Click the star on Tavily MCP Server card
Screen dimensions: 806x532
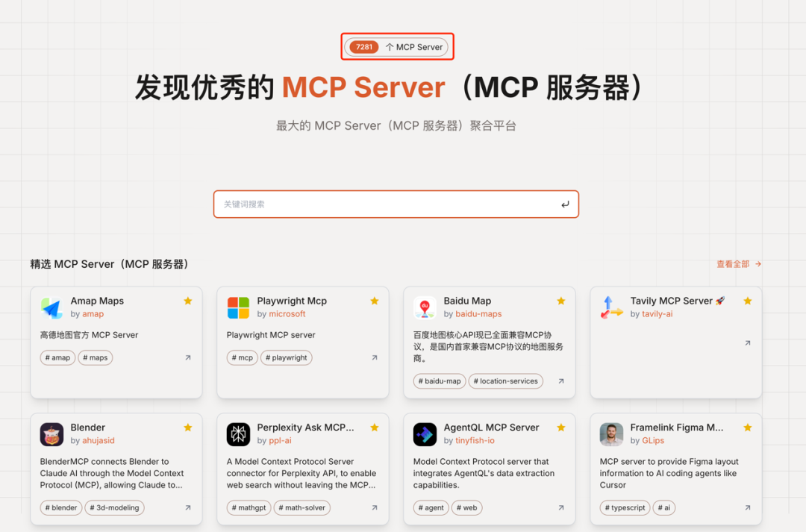point(748,301)
